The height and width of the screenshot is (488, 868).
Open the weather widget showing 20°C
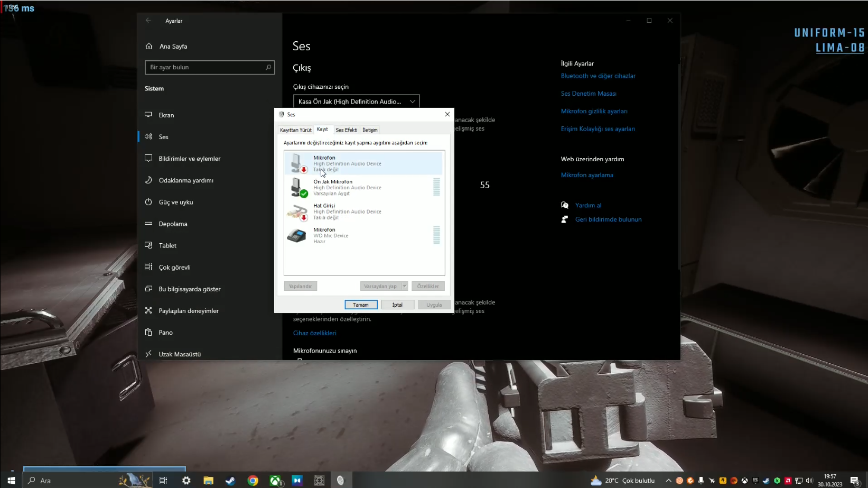tap(623, 481)
